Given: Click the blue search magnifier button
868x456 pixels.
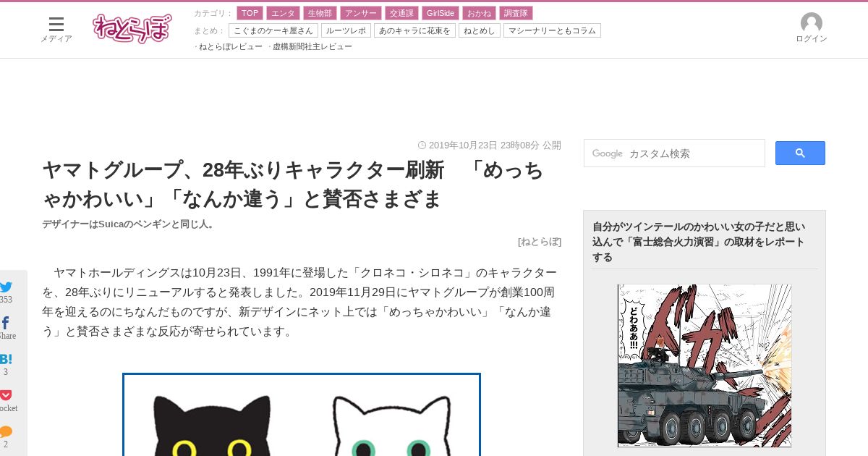Looking at the screenshot, I should pos(800,153).
